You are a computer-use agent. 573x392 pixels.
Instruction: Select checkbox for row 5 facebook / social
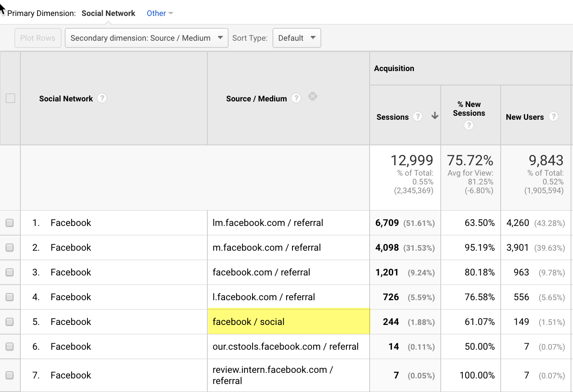click(x=10, y=322)
